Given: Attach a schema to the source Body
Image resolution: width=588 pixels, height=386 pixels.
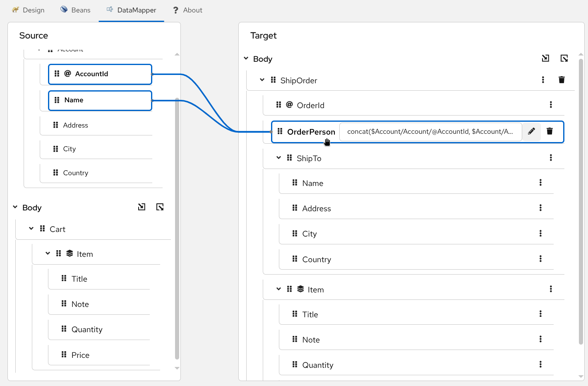Looking at the screenshot, I should point(142,207).
